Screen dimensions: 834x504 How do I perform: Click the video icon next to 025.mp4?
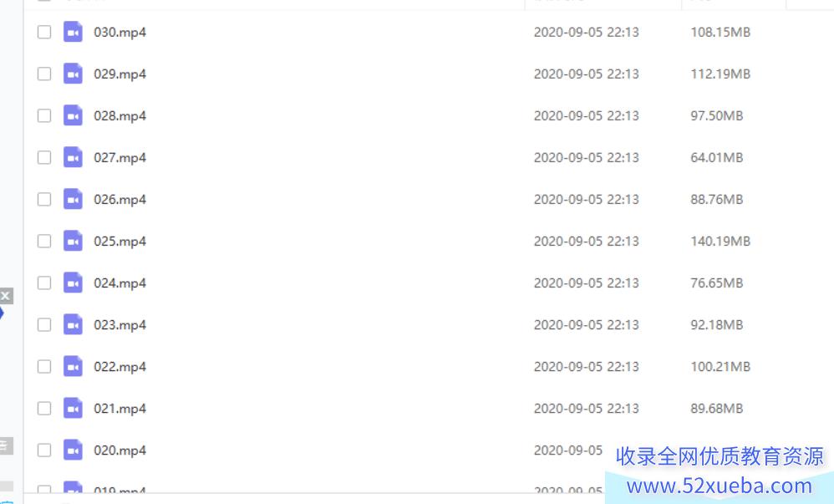73,241
